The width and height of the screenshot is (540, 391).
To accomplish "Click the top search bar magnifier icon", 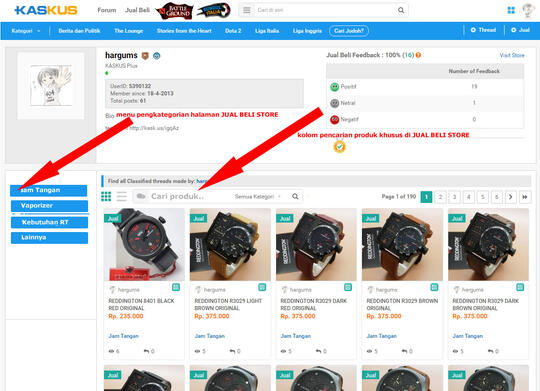I will pos(401,10).
